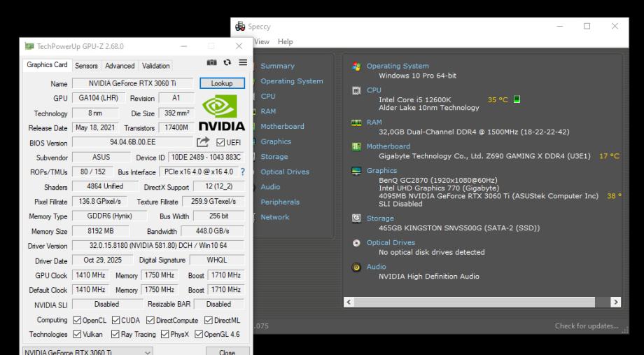
Task: Toggle the Vulkan checkbox
Action: [x=77, y=335]
